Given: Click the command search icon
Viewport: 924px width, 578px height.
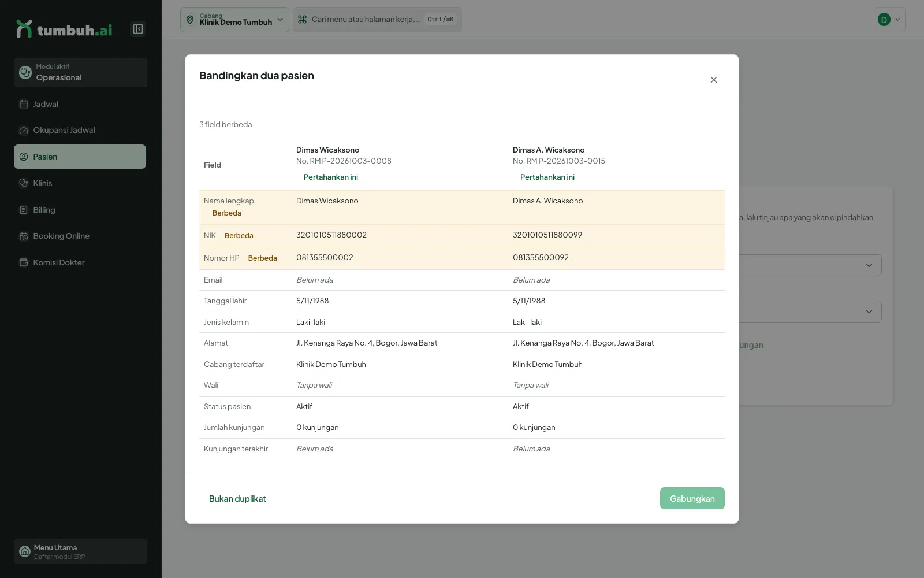Looking at the screenshot, I should point(302,20).
